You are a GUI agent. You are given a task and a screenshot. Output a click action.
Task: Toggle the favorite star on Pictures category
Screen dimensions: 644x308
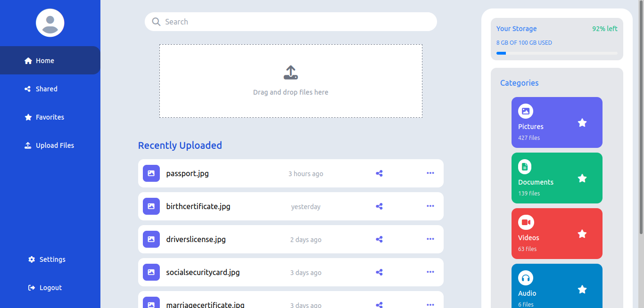(x=582, y=122)
